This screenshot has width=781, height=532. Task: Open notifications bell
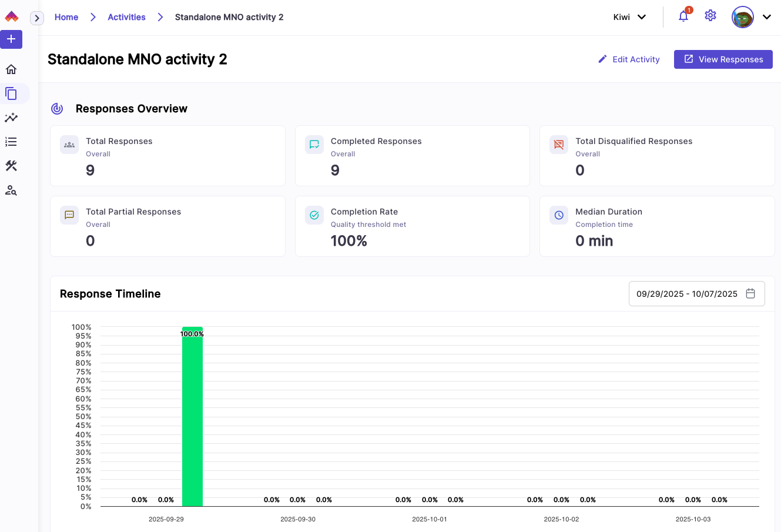pos(683,16)
